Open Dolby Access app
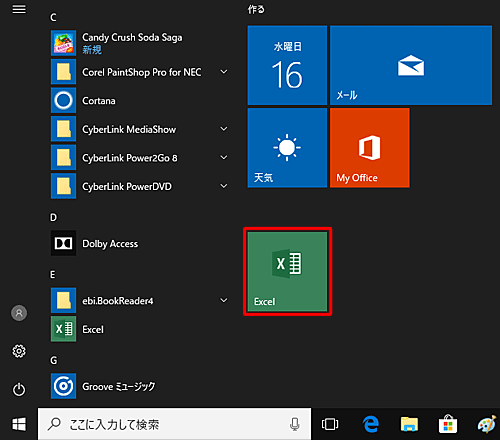Screen dimensions: 500x440 pos(140,243)
